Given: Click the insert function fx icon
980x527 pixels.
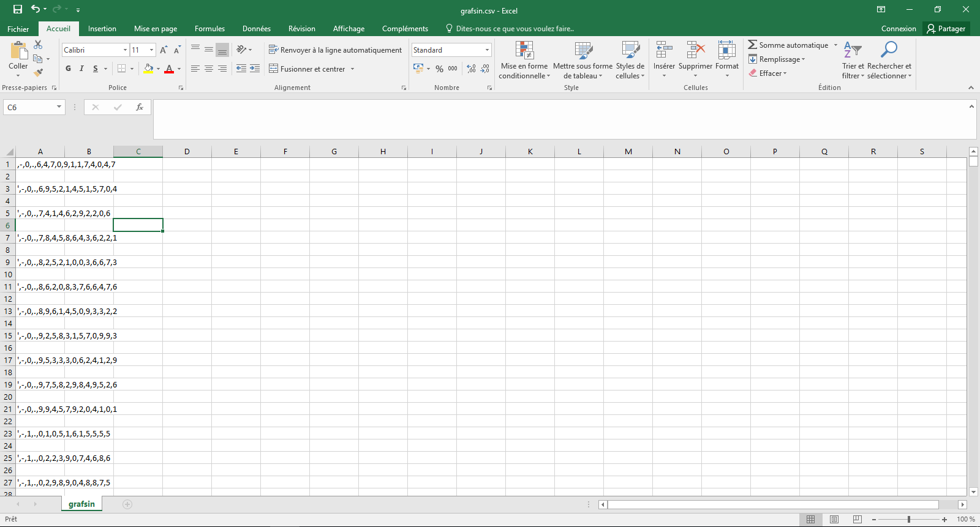Looking at the screenshot, I should (x=140, y=107).
